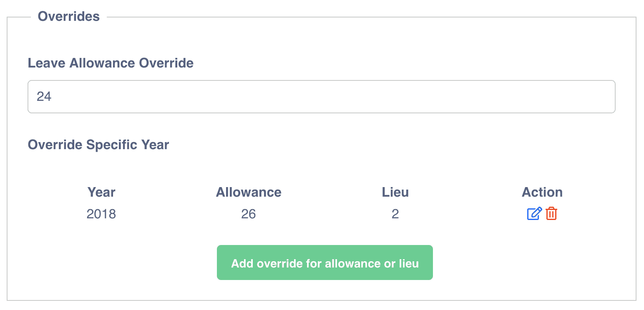Remove override using the red bin icon
The width and height of the screenshot is (644, 310).
(551, 214)
